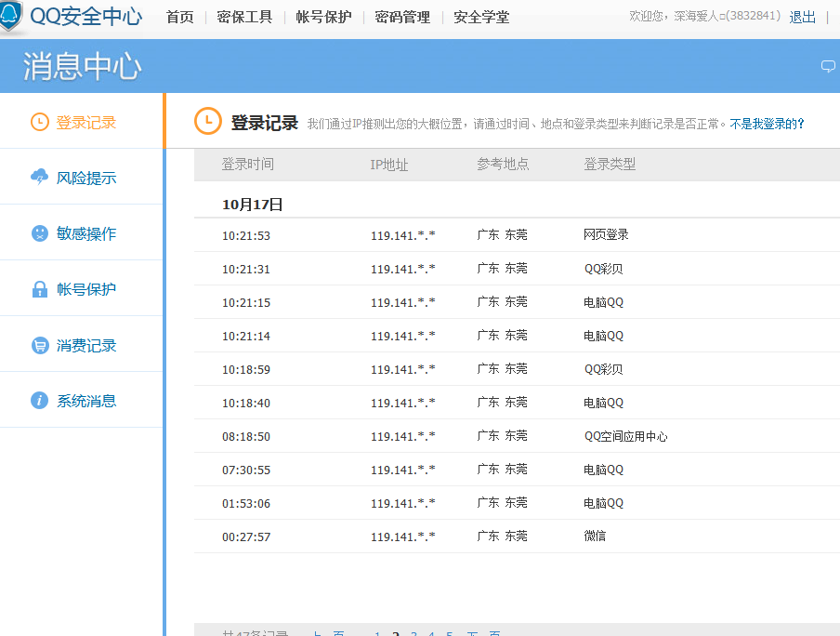Select the 07:30:55 login time entry

click(x=246, y=470)
